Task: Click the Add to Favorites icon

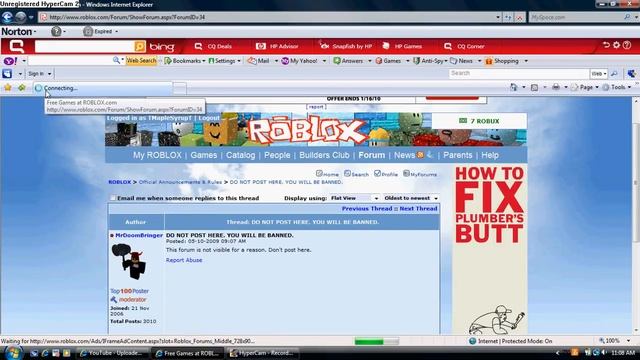Action: (21, 88)
